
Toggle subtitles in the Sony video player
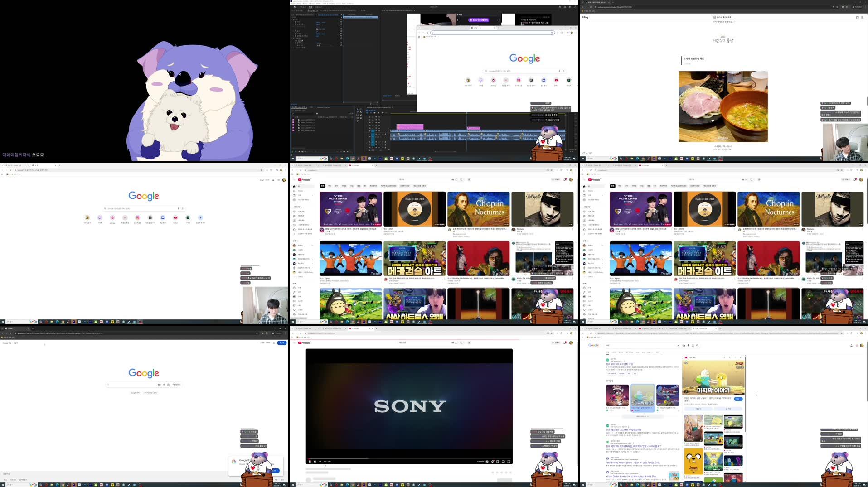(x=487, y=462)
